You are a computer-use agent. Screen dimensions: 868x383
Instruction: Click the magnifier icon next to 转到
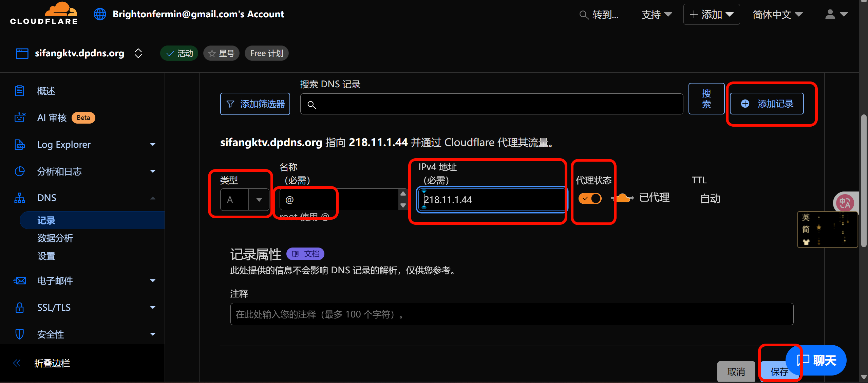[584, 15]
